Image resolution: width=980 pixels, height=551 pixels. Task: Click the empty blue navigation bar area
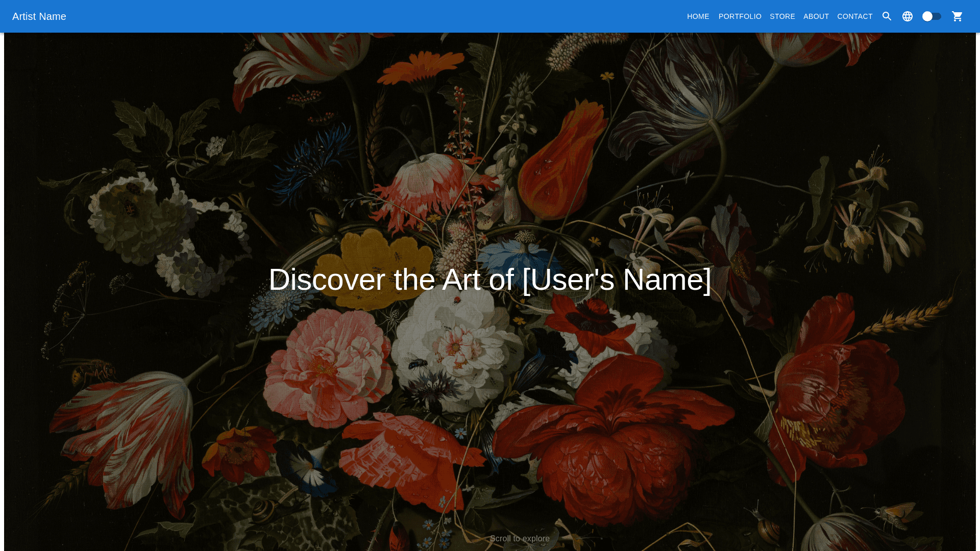tap(357, 16)
